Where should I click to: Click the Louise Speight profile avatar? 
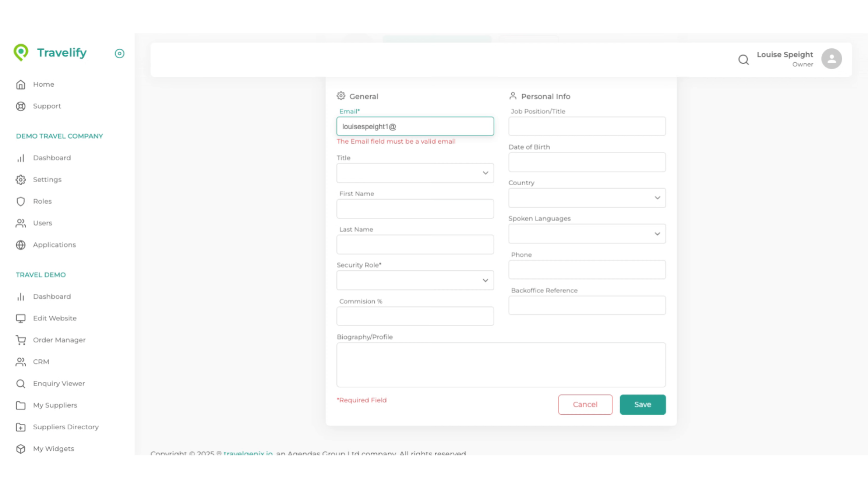(831, 58)
